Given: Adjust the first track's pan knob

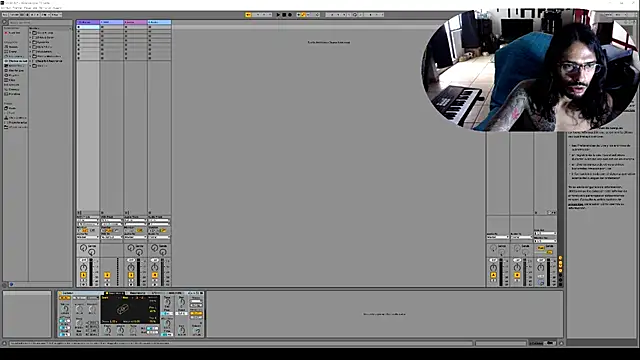Looking at the screenshot, I should [x=83, y=267].
